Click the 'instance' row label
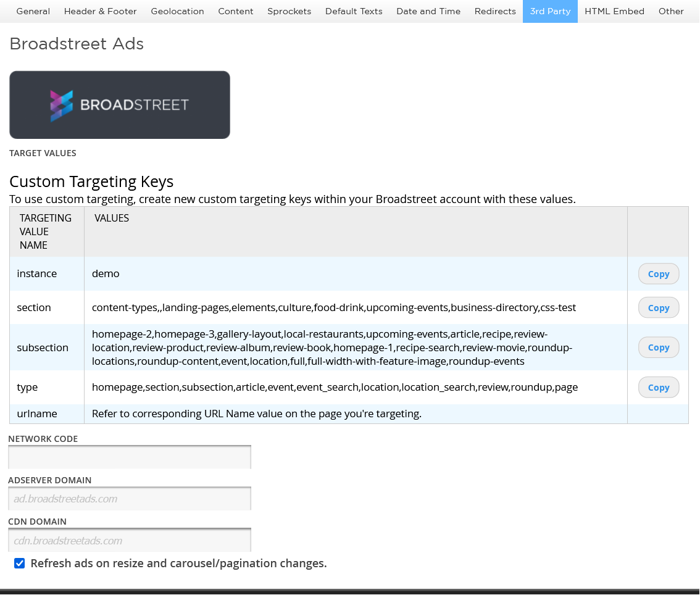 (x=36, y=273)
